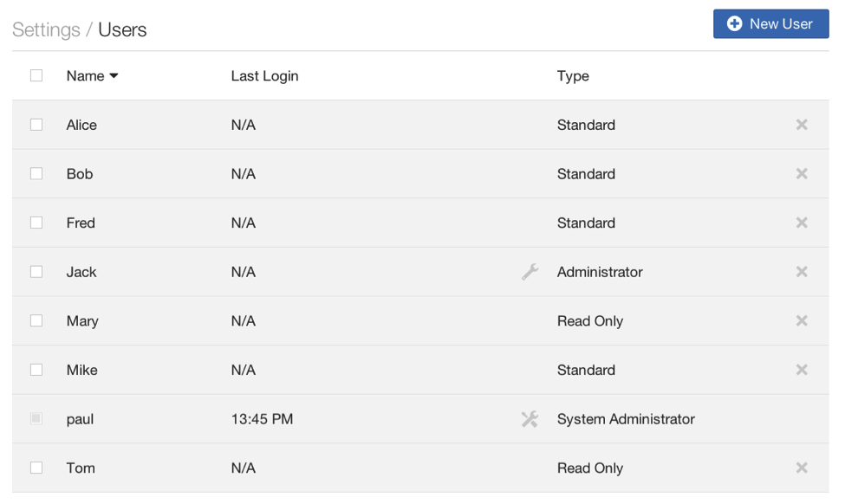Delete user Alice with the X icon

[802, 125]
